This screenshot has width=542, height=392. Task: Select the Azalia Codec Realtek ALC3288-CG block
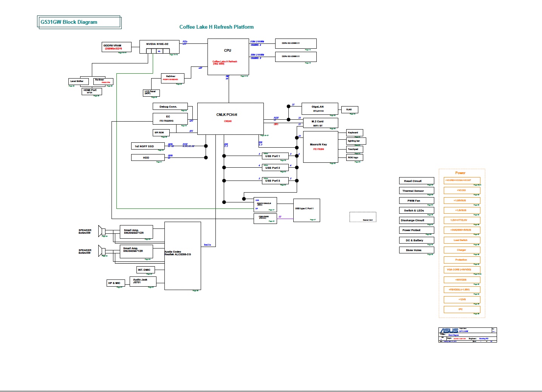[x=183, y=256]
